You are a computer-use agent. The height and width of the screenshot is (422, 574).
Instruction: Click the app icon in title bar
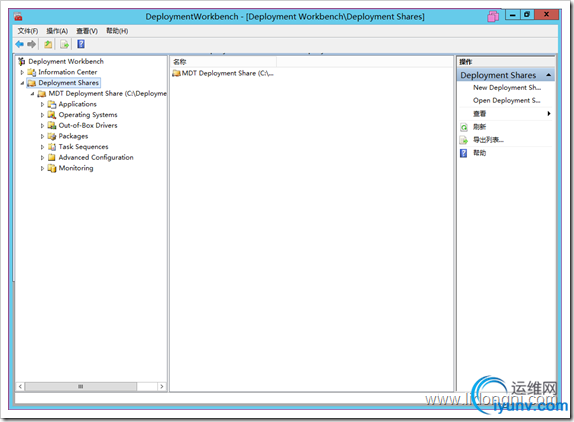point(18,16)
